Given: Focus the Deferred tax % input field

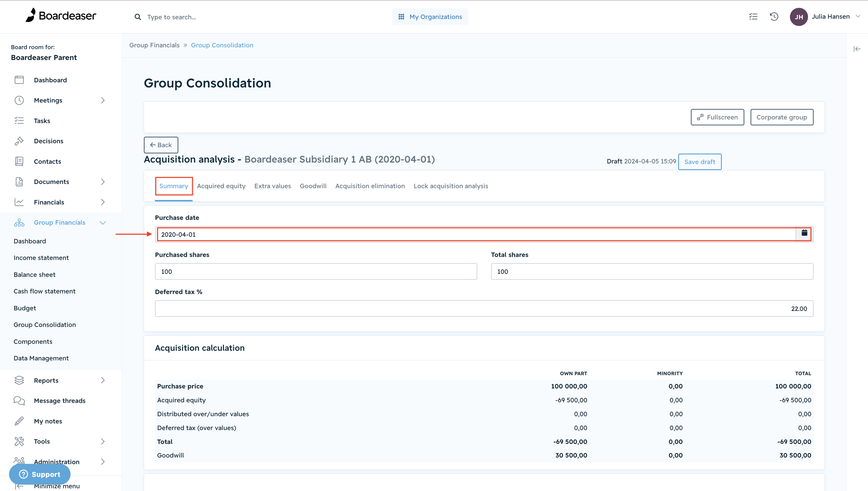Looking at the screenshot, I should coord(484,309).
